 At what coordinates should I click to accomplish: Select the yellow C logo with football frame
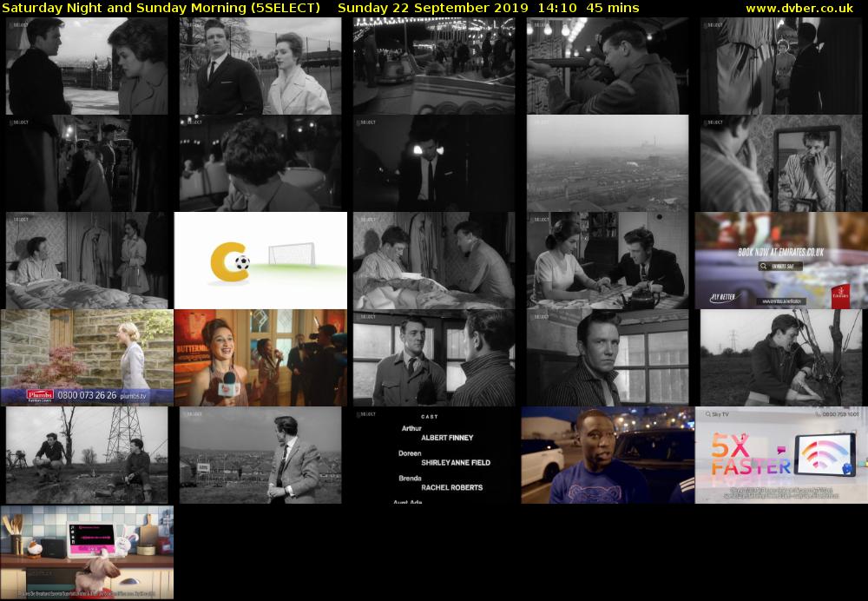point(260,261)
